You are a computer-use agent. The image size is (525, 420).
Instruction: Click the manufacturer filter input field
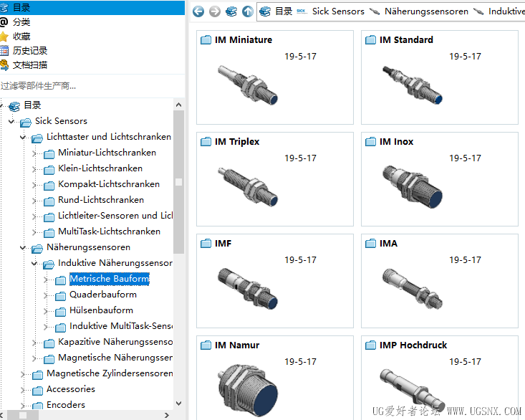[x=92, y=86]
